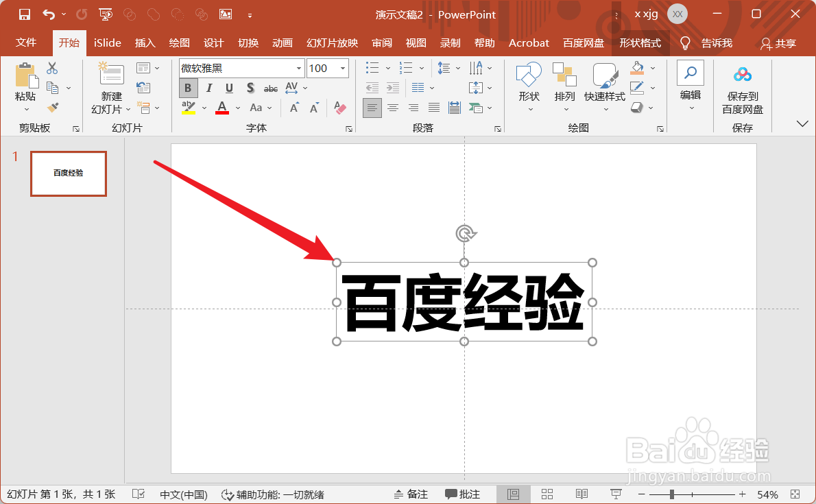Expand line spacing options
The image size is (816, 504).
458,68
